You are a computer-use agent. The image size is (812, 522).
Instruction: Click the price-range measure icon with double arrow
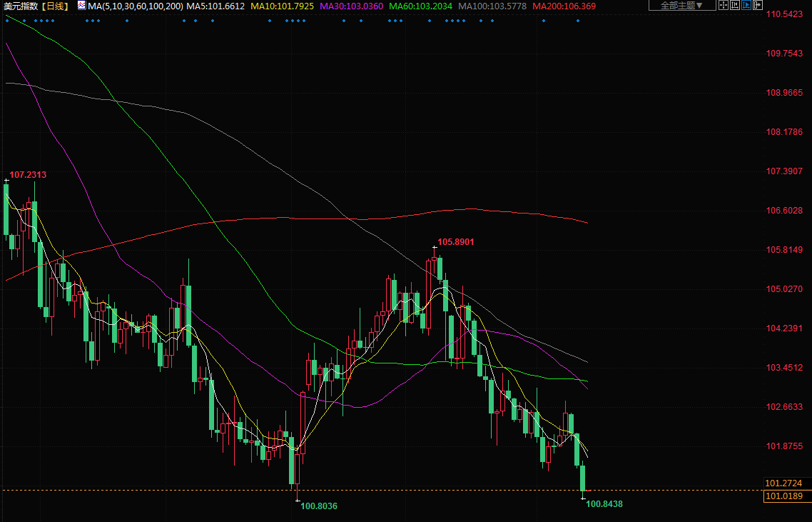pos(735,6)
